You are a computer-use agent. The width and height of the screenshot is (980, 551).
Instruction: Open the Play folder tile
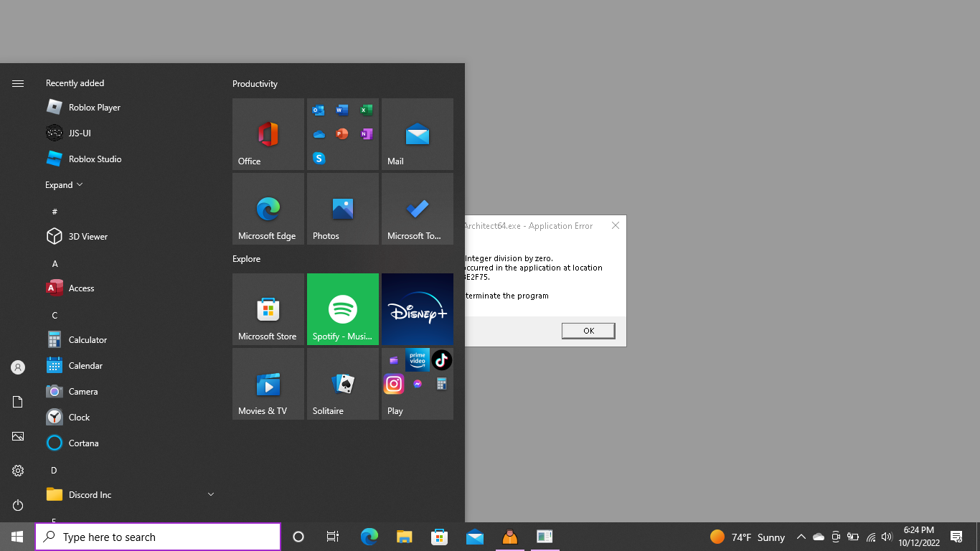[418, 384]
